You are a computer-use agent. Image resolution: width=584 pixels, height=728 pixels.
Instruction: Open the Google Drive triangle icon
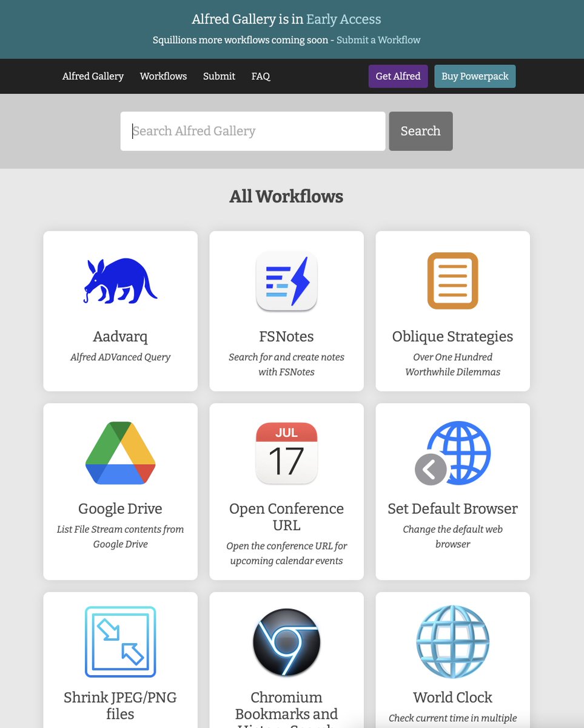coord(121,453)
